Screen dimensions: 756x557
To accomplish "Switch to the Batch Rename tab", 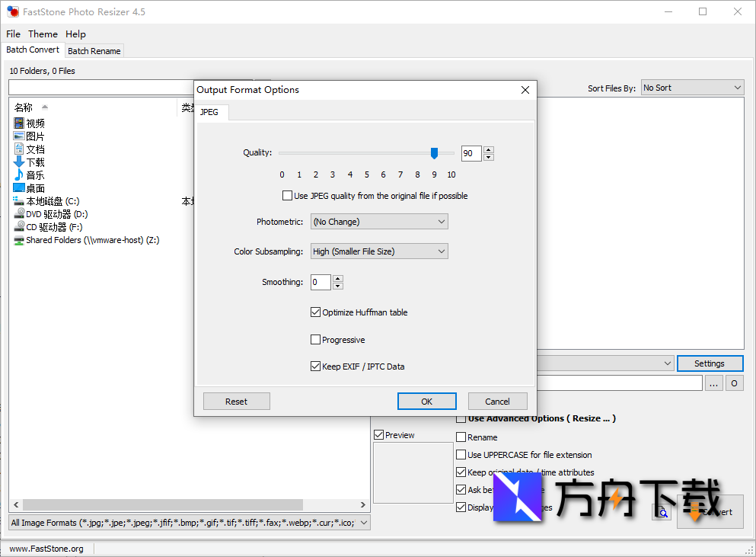I will pyautogui.click(x=94, y=51).
